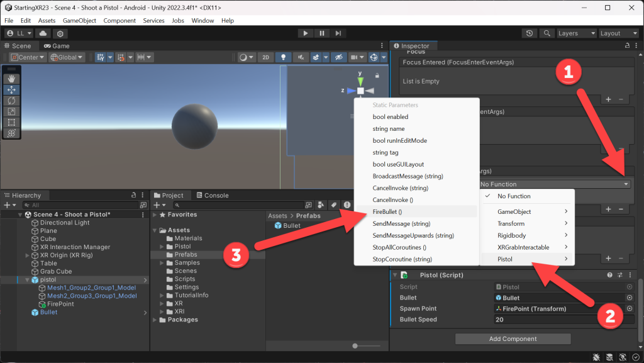
Task: Select the Prefabs folder
Action: (186, 255)
